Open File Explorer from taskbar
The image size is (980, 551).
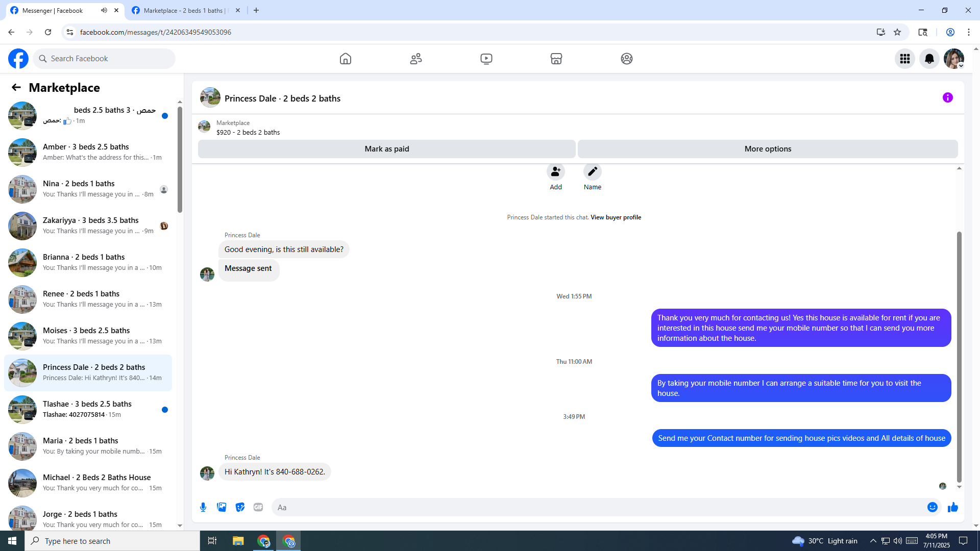[x=238, y=541]
